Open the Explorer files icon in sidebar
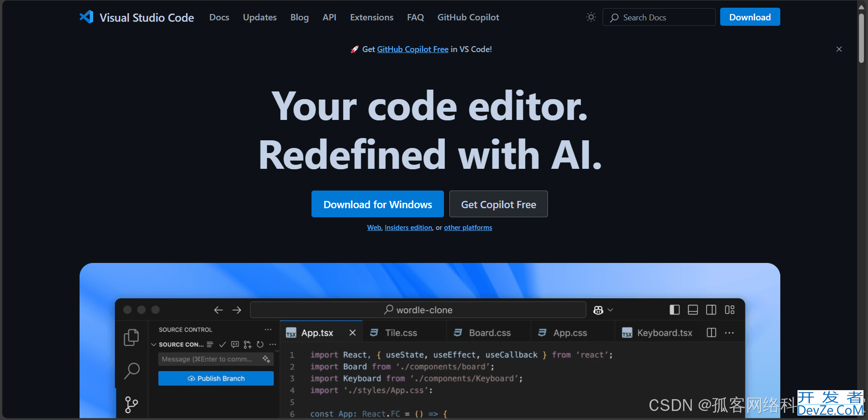This screenshot has width=868, height=420. (131, 337)
